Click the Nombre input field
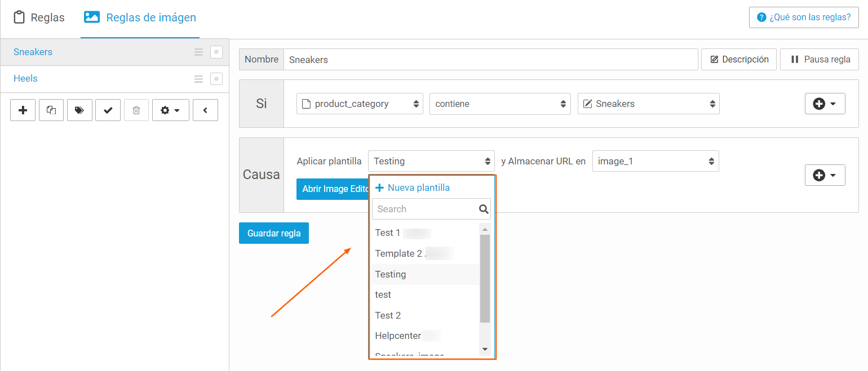 [490, 59]
